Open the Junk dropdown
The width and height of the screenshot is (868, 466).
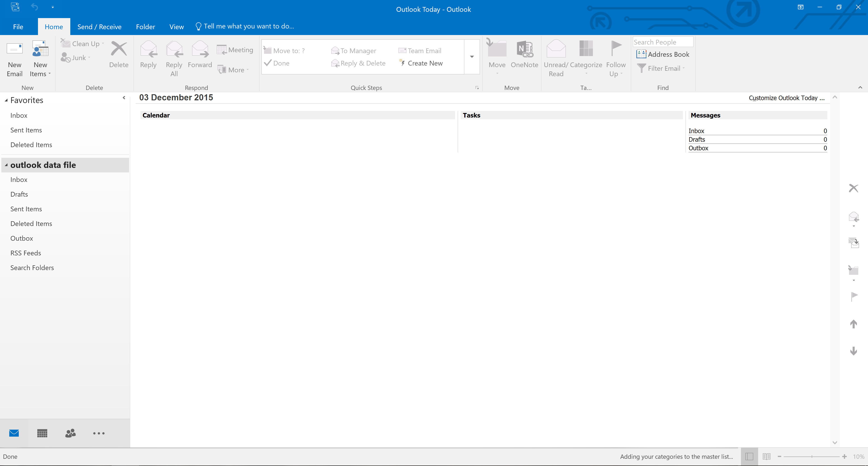coord(76,58)
